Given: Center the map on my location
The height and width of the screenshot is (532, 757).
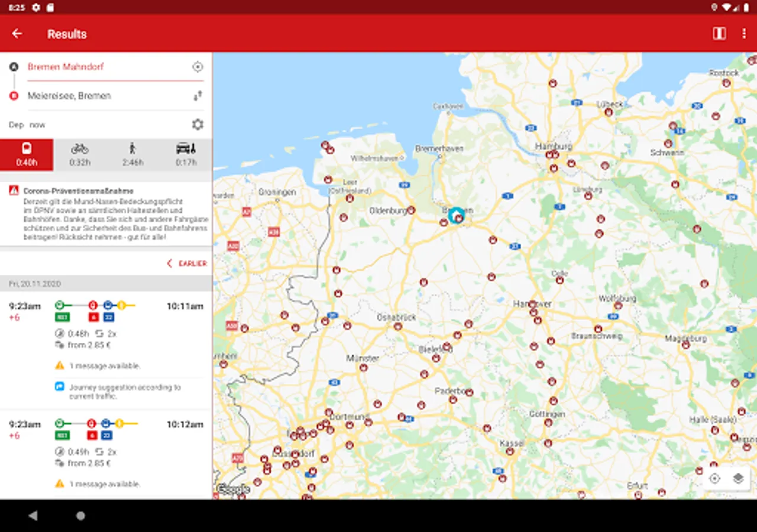Looking at the screenshot, I should pyautogui.click(x=714, y=479).
